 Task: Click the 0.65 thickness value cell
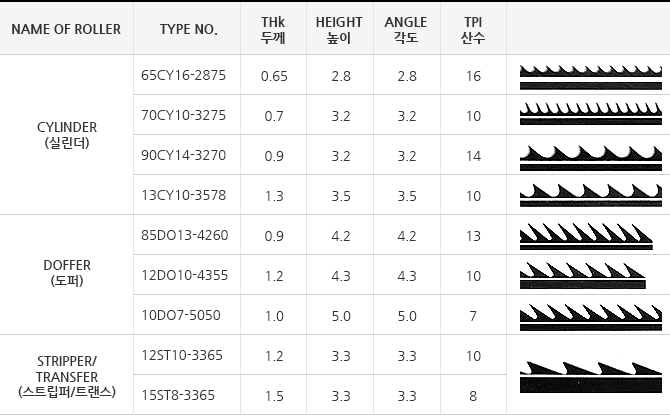point(273,75)
